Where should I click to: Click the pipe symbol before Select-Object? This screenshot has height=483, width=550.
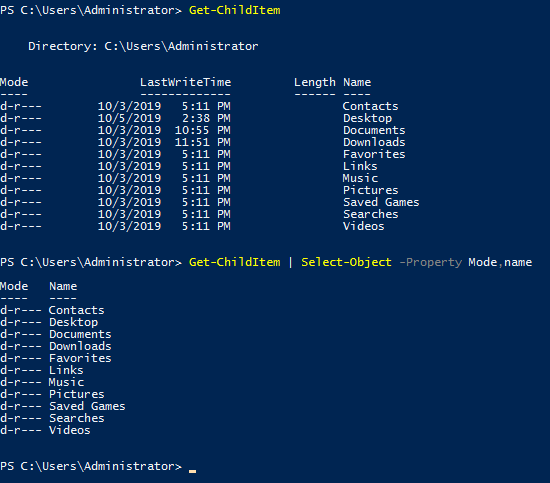point(290,262)
